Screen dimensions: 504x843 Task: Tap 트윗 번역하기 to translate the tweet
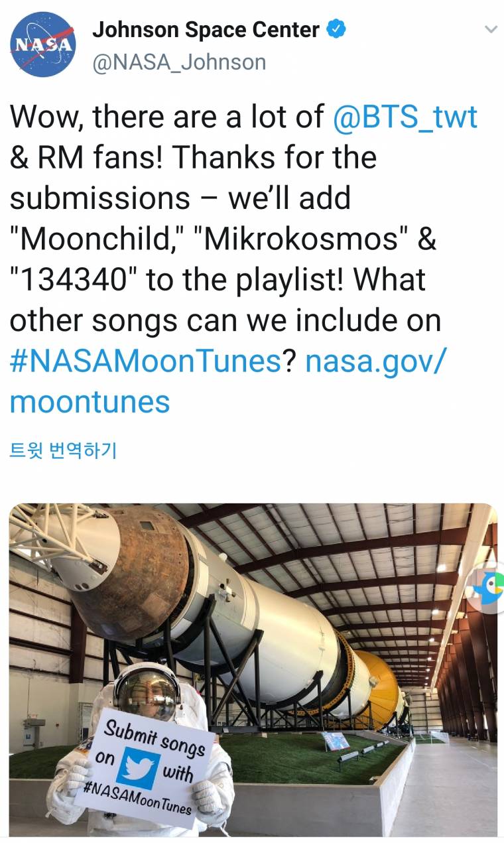tap(64, 451)
